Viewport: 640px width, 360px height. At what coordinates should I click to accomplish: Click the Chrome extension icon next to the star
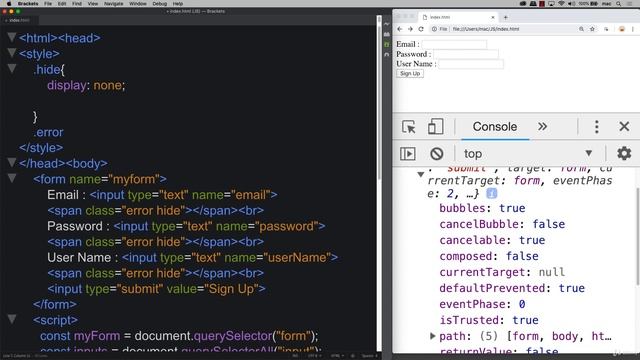(606, 29)
